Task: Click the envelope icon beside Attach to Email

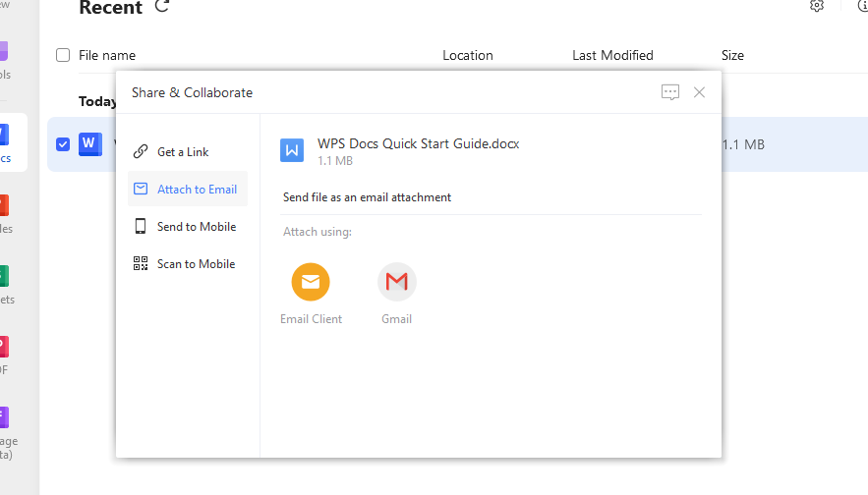Action: [x=141, y=190]
